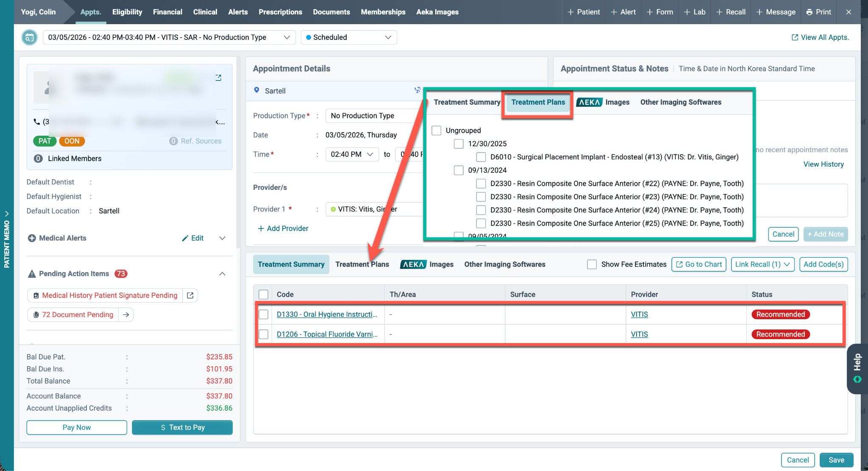This screenshot has height=471, width=868.
Task: Enable Show Fee Estimates checkbox
Action: [x=592, y=264]
